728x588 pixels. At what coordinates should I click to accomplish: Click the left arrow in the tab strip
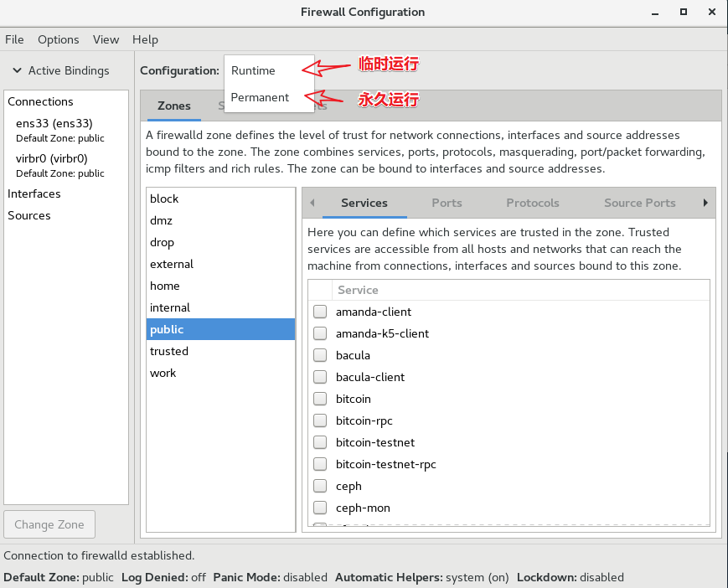coord(313,203)
